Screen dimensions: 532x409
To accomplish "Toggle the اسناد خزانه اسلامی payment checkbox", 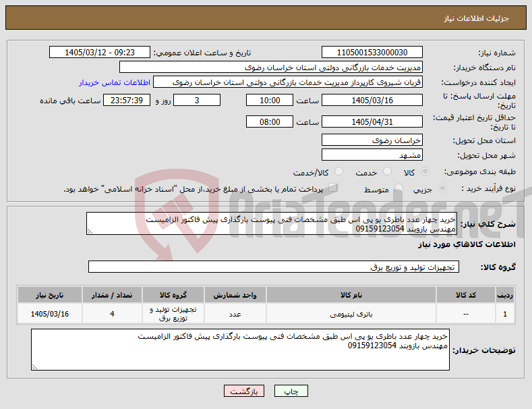I will tap(332, 188).
